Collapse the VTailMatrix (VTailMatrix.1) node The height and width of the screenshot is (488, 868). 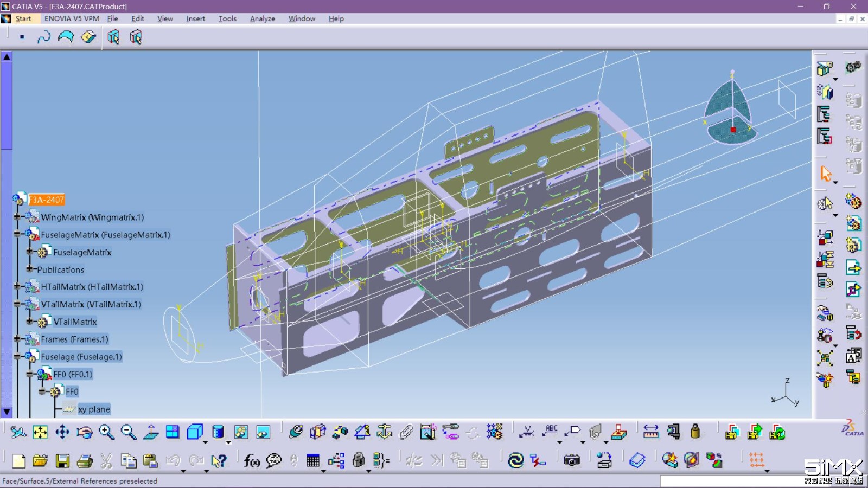(x=17, y=304)
